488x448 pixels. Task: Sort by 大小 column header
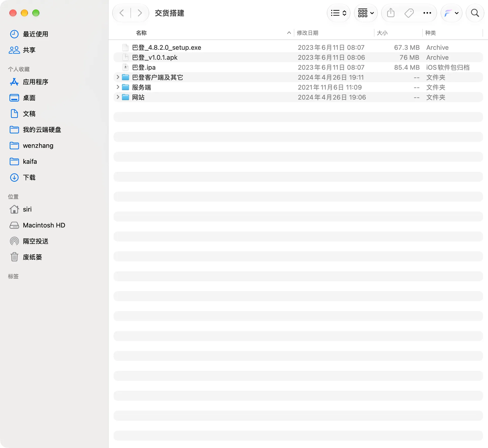point(382,33)
